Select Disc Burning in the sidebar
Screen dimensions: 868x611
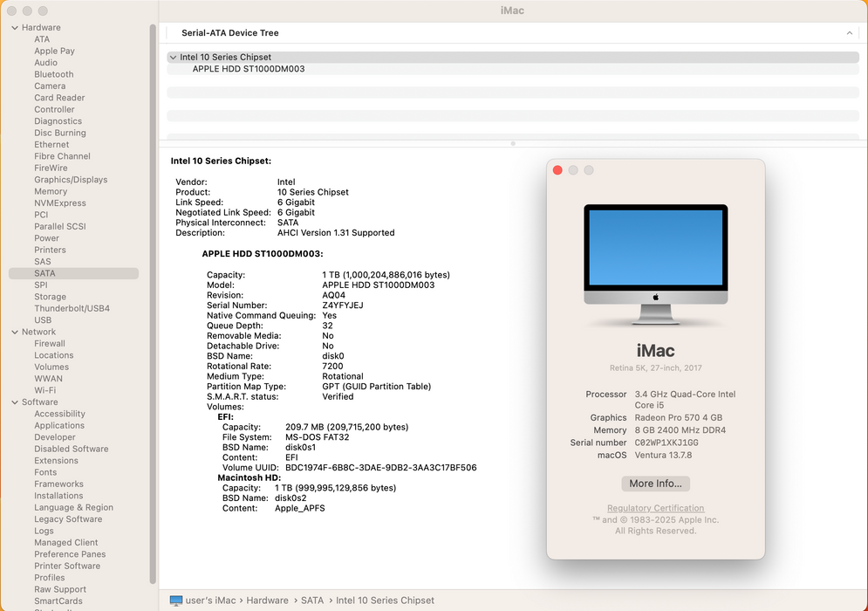pos(60,133)
